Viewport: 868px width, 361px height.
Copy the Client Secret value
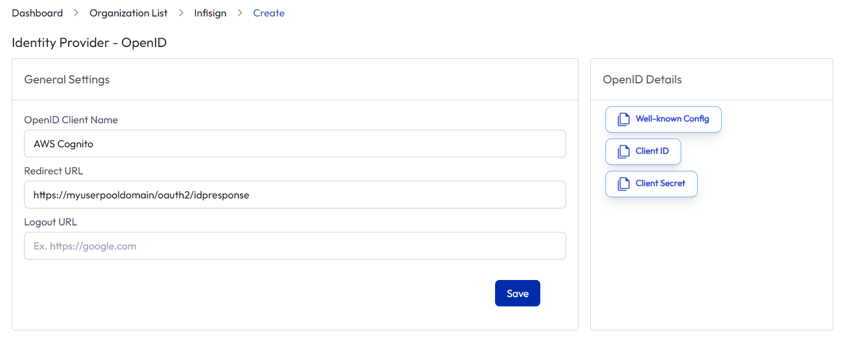tap(651, 184)
